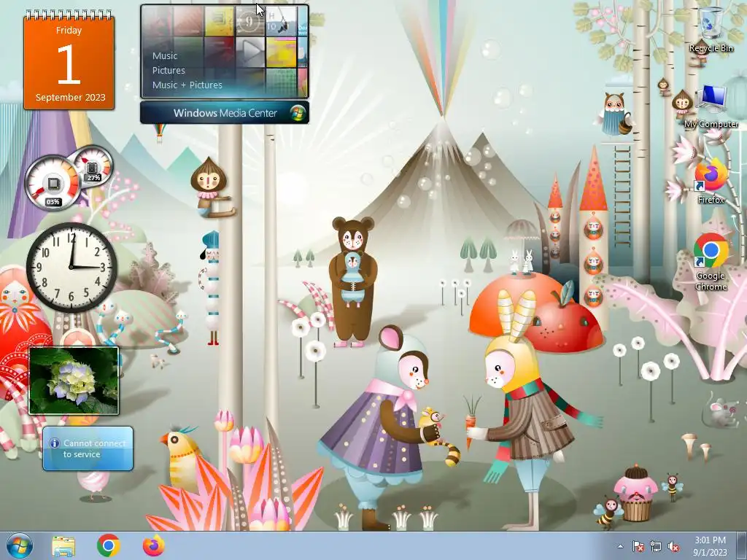
Task: Click the September 2023 calendar text
Action: 71,97
